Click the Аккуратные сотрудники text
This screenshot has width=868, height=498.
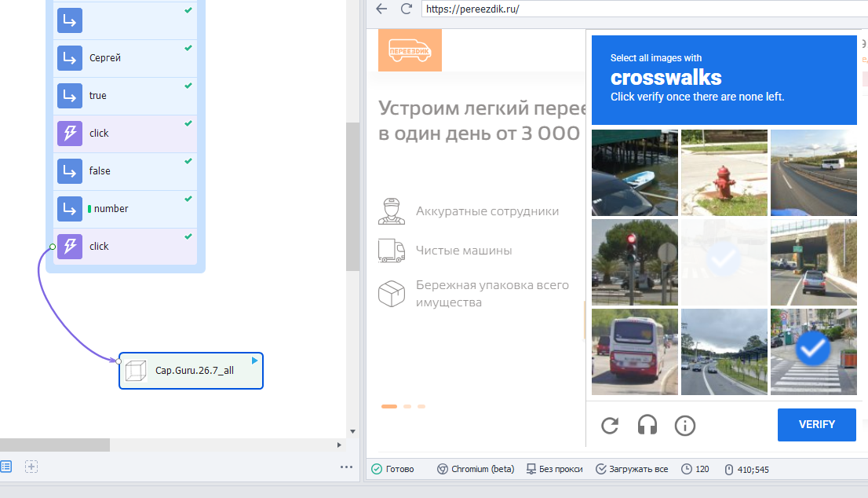487,211
